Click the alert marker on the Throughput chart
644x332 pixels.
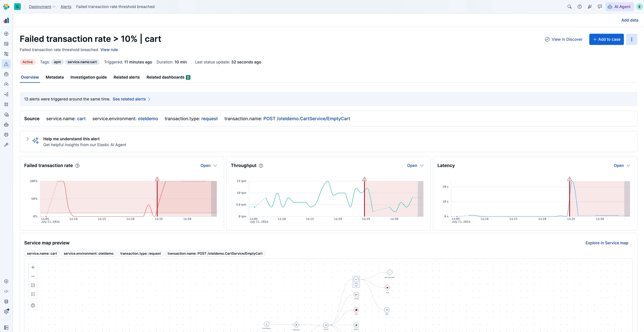pyautogui.click(x=364, y=179)
